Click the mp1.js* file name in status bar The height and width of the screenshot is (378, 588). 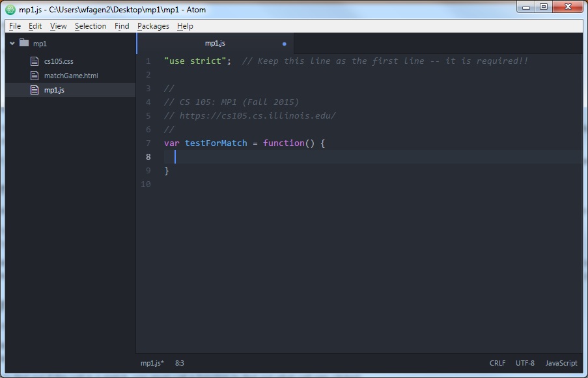(x=152, y=363)
